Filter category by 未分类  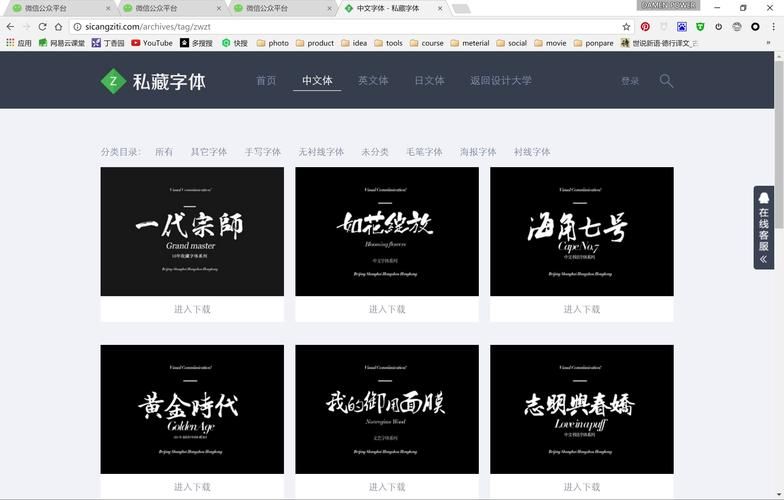[375, 152]
